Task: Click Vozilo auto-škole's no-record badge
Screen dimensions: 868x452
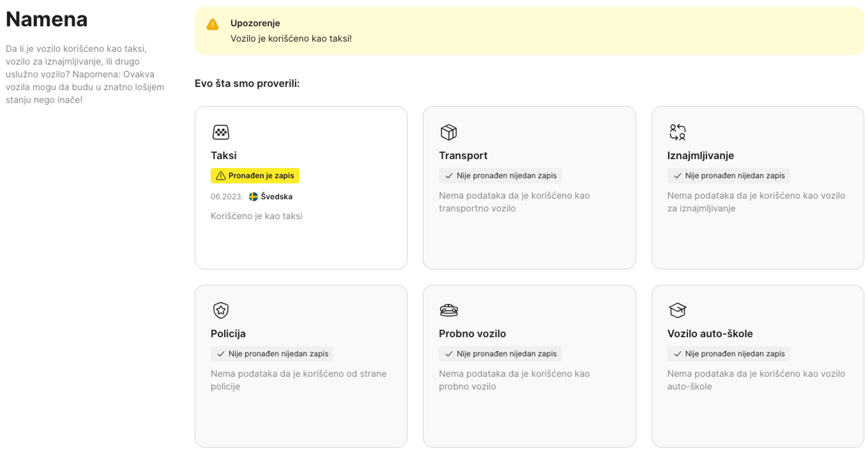Action: (x=729, y=354)
